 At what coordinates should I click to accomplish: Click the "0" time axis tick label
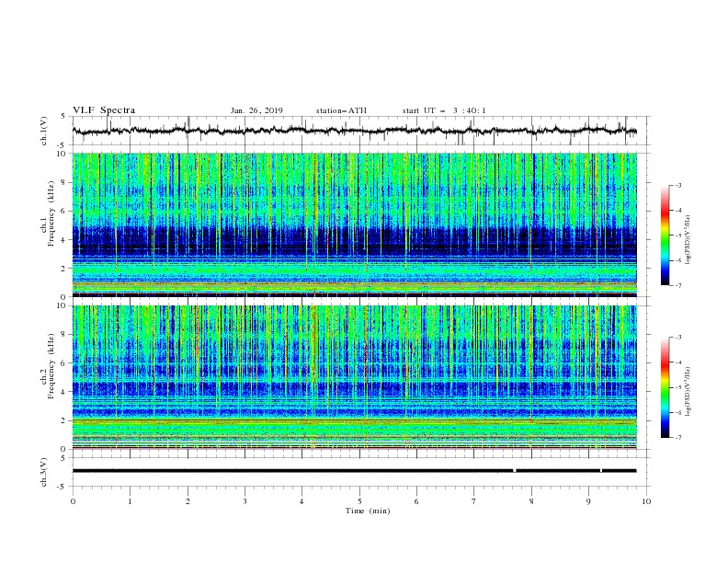click(73, 501)
